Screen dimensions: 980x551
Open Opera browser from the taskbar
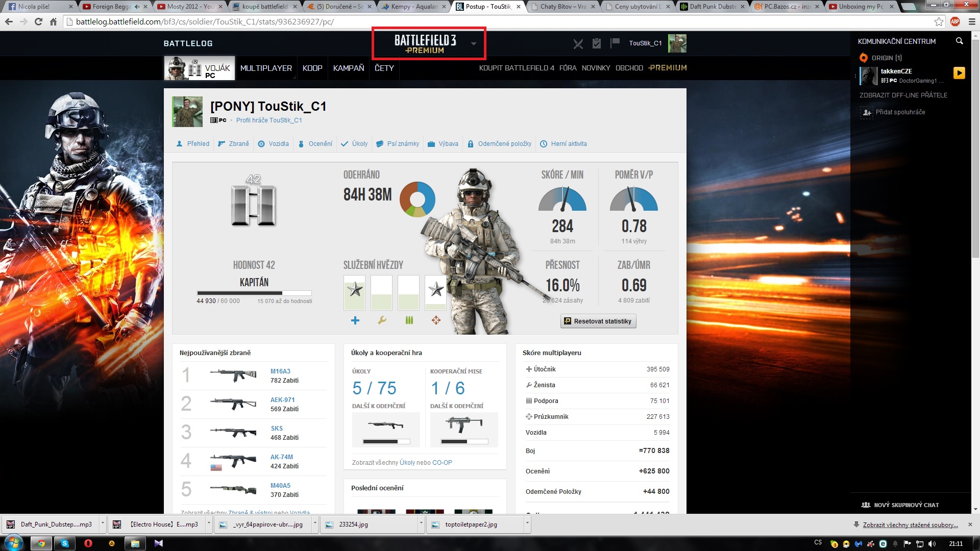pyautogui.click(x=88, y=543)
